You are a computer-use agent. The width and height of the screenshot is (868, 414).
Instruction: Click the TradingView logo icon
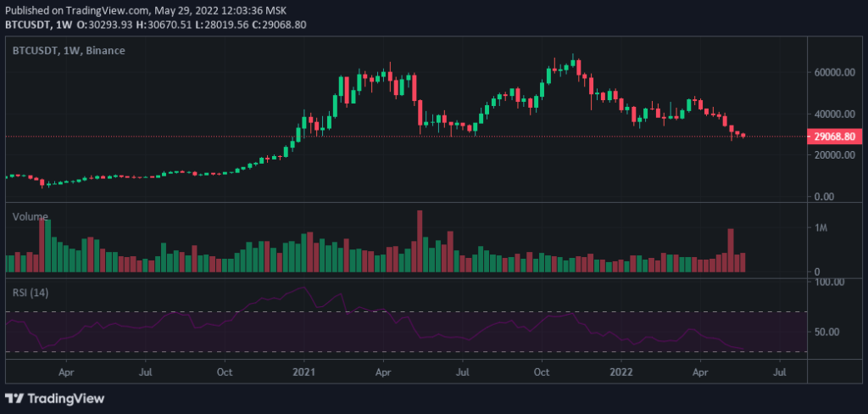click(x=15, y=398)
